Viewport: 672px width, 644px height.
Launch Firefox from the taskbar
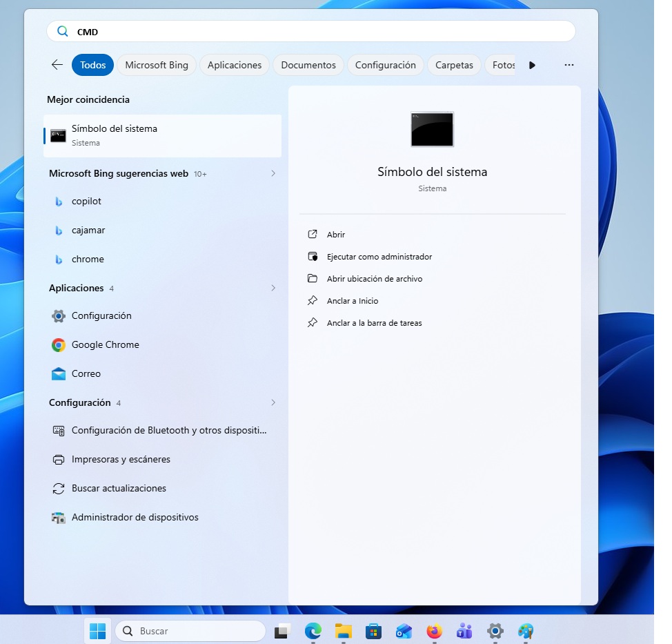click(x=434, y=631)
